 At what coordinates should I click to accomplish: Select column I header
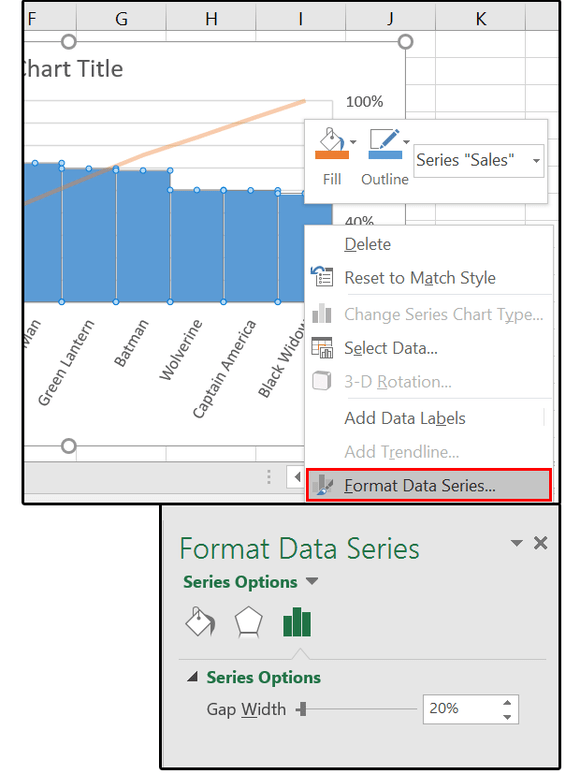tap(301, 19)
